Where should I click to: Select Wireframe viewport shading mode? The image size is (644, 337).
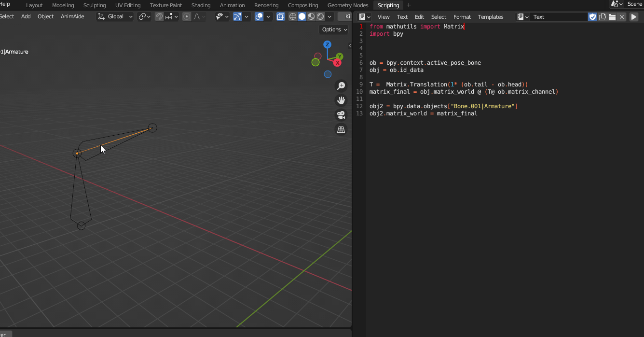[292, 16]
